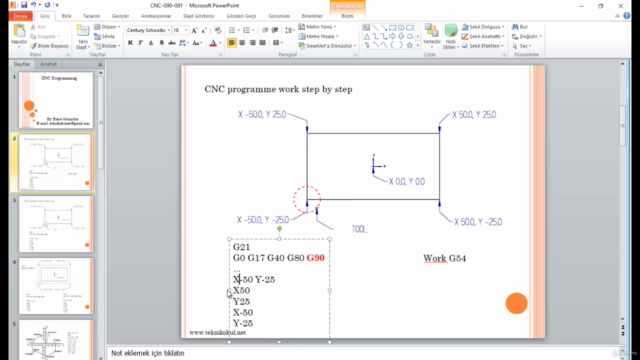The height and width of the screenshot is (360, 640).
Task: Open the font color dropdown arrow
Action: tap(220, 43)
